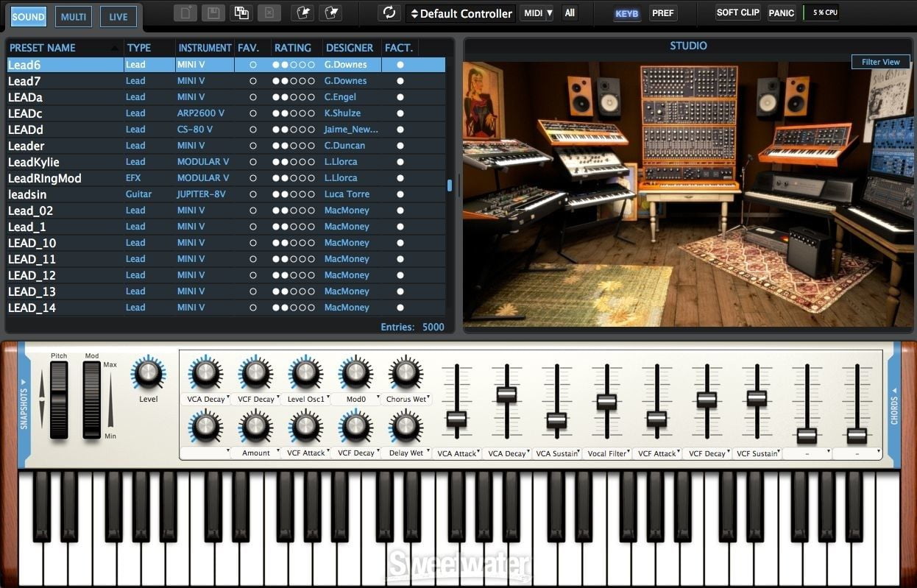This screenshot has height=588, width=917.
Task: Click the studio synthesizer room image
Action: pos(687,194)
